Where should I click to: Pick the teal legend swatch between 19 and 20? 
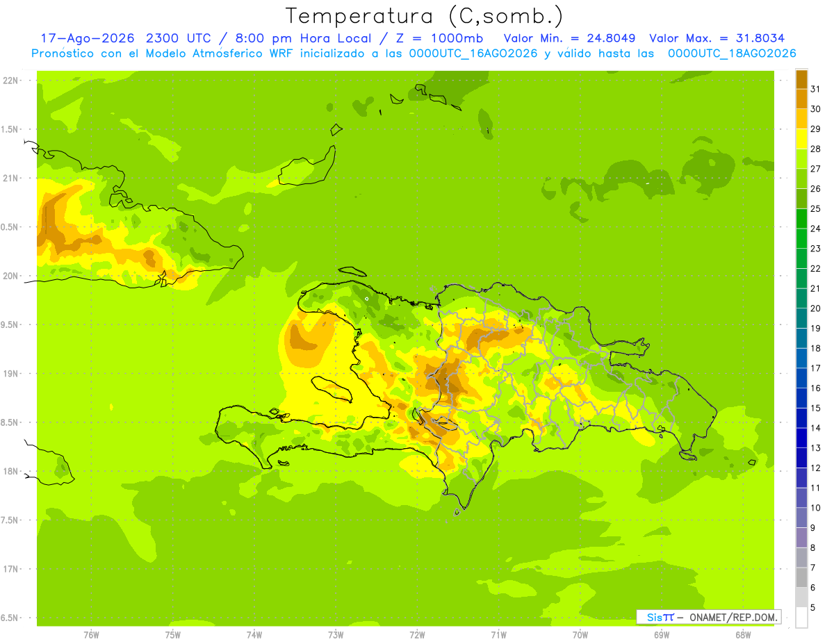tap(802, 318)
